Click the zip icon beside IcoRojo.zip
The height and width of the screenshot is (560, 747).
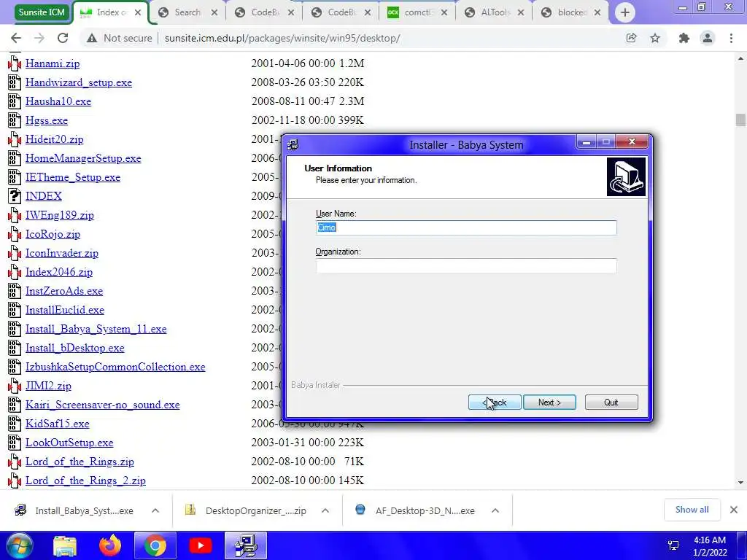15,234
